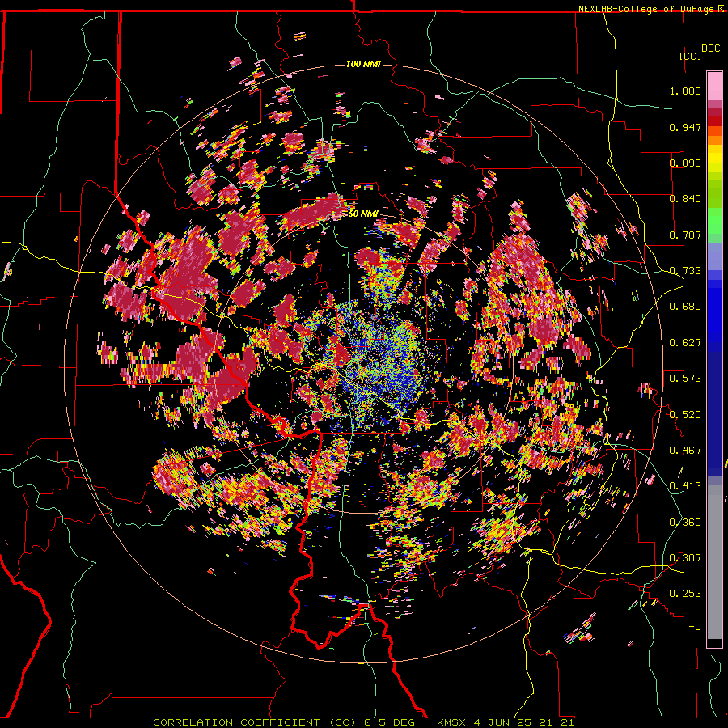
Task: Select the 0.253 scale value
Action: (685, 594)
